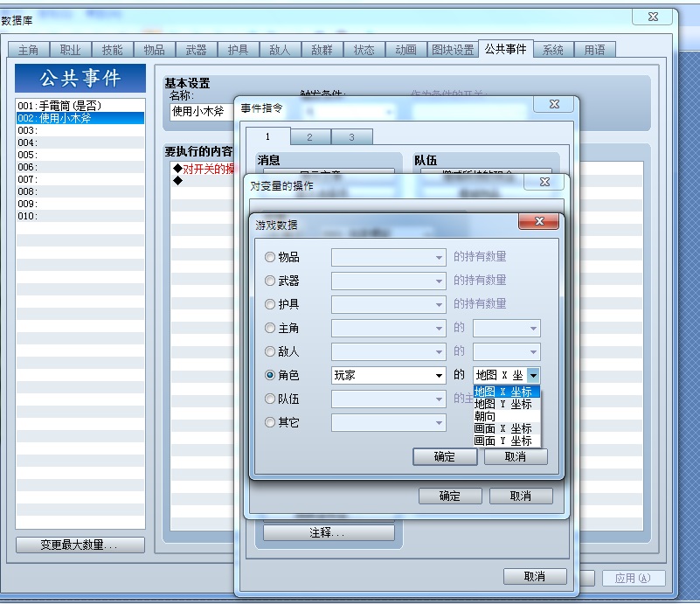Open the 主角 actor dropdown in 游戏数据

(x=388, y=328)
